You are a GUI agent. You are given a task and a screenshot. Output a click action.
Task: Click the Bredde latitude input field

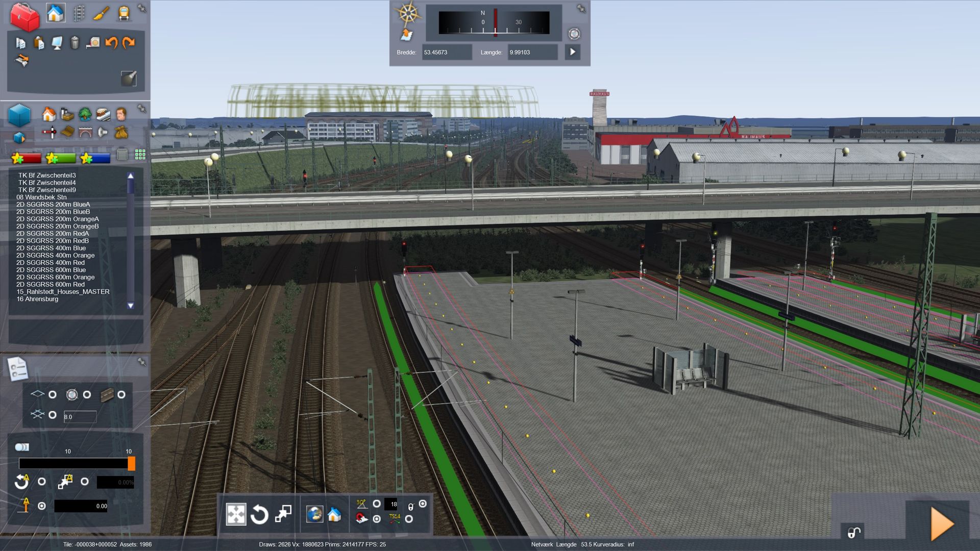click(x=446, y=52)
